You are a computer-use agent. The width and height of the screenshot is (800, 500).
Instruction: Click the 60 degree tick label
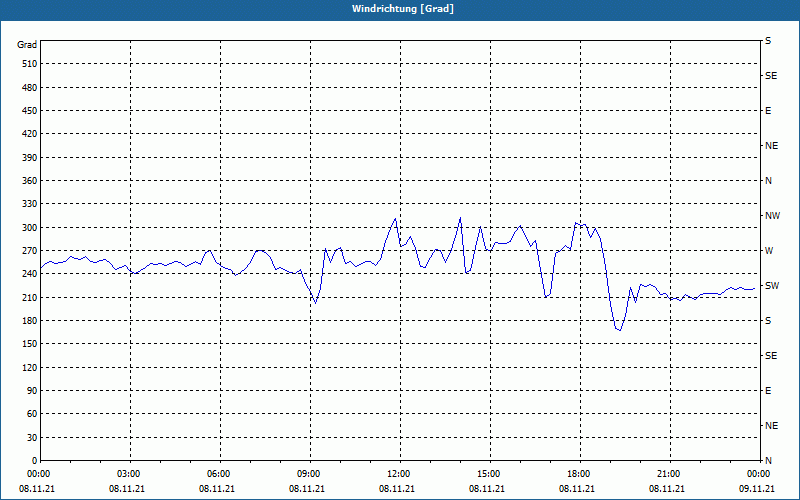click(31, 414)
